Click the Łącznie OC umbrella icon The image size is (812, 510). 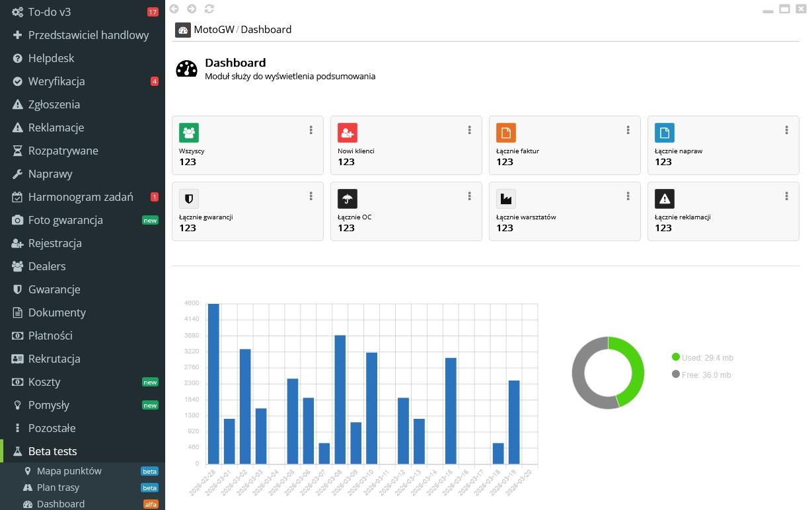coord(348,199)
